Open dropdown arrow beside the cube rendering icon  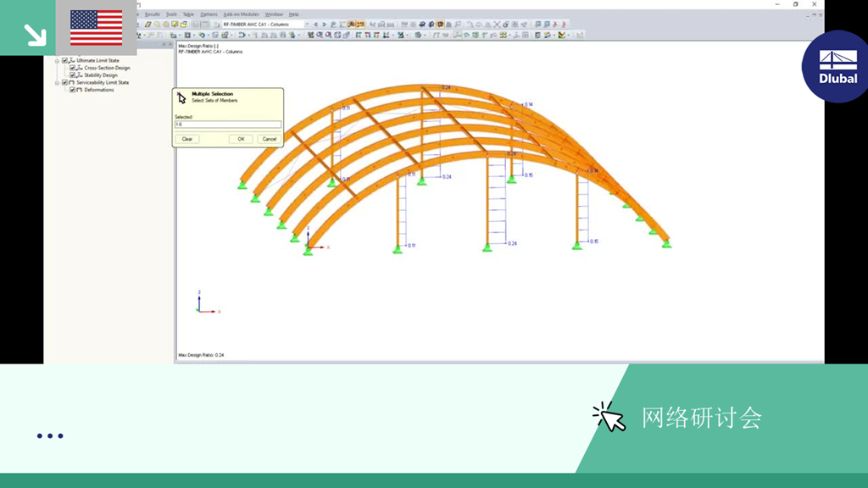point(425,35)
